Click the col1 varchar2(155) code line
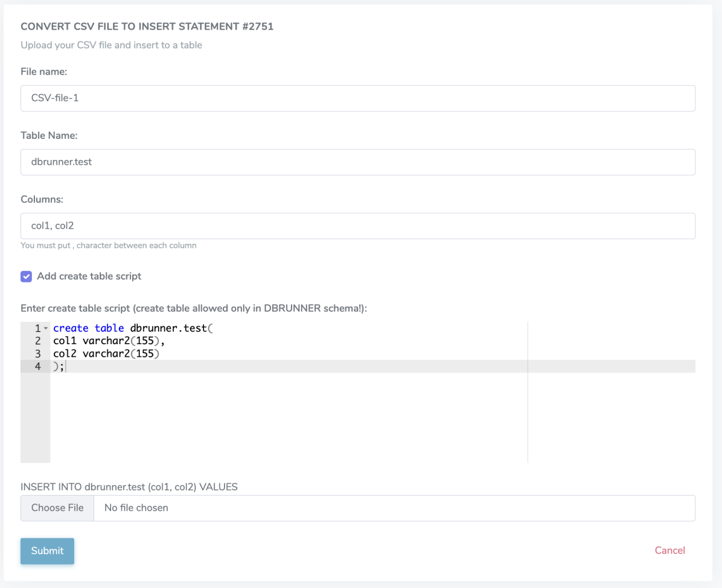The image size is (722, 588). pos(109,341)
